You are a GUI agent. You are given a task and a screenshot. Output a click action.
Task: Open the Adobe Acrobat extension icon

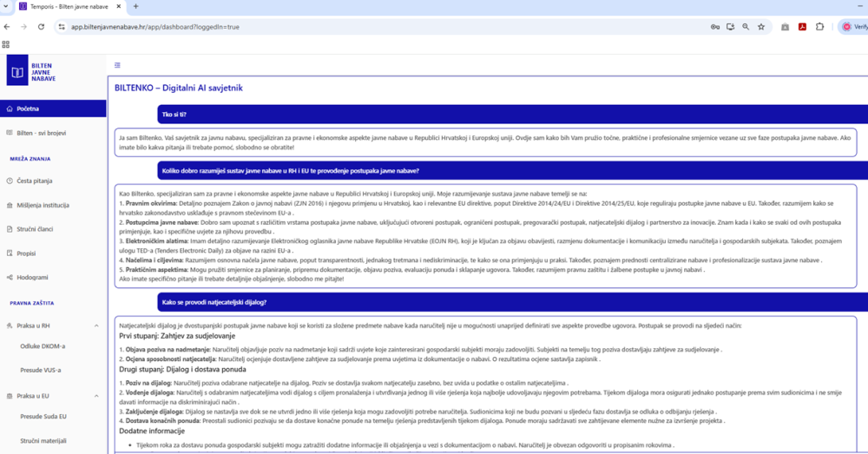click(x=802, y=27)
